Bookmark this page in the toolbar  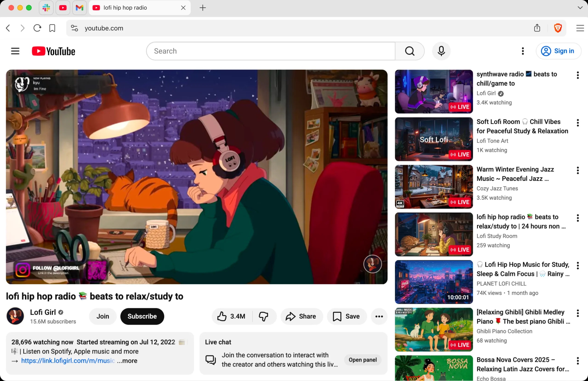coord(52,28)
